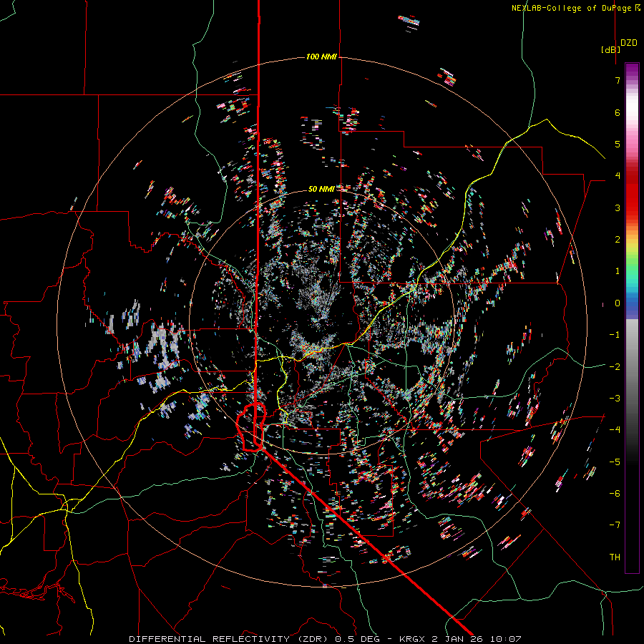Click the 3 value on color scale
Viewport: 644px width, 644px height.
618,208
